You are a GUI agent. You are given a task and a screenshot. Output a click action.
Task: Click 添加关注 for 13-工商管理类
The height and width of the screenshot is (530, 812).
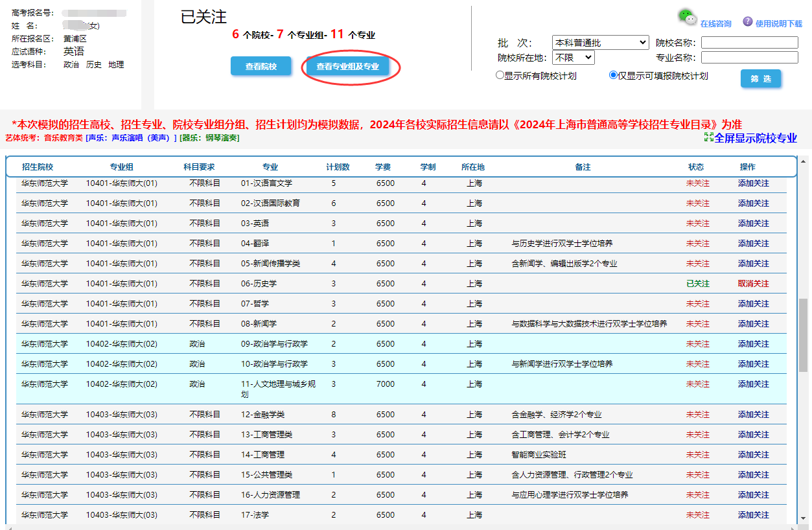point(754,435)
